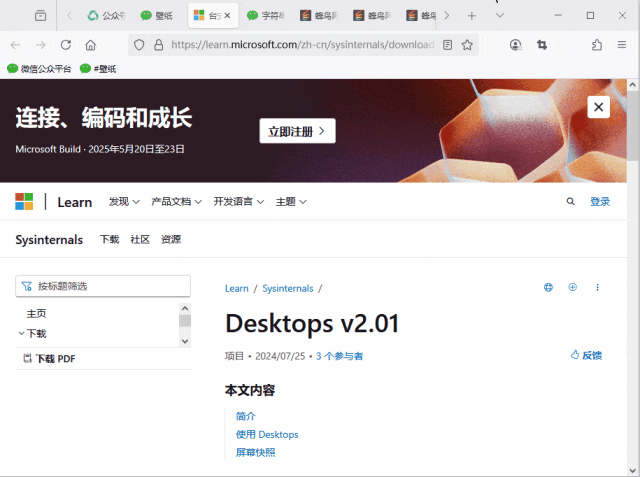Image resolution: width=640 pixels, height=477 pixels.
Task: Click the Sysinternals breadcrumb link
Action: (288, 288)
